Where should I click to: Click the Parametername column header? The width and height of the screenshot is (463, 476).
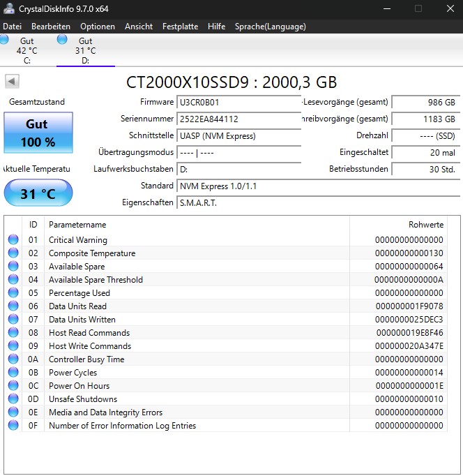pos(77,225)
